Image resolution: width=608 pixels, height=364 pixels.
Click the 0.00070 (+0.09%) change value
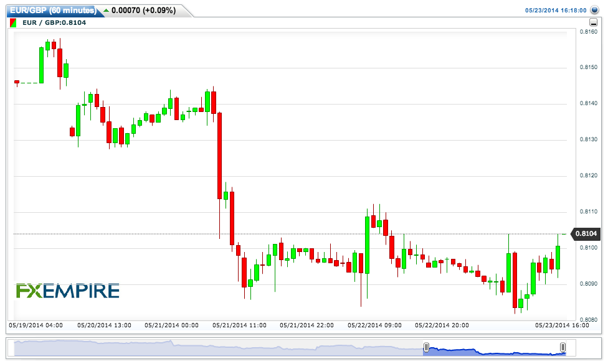click(143, 11)
